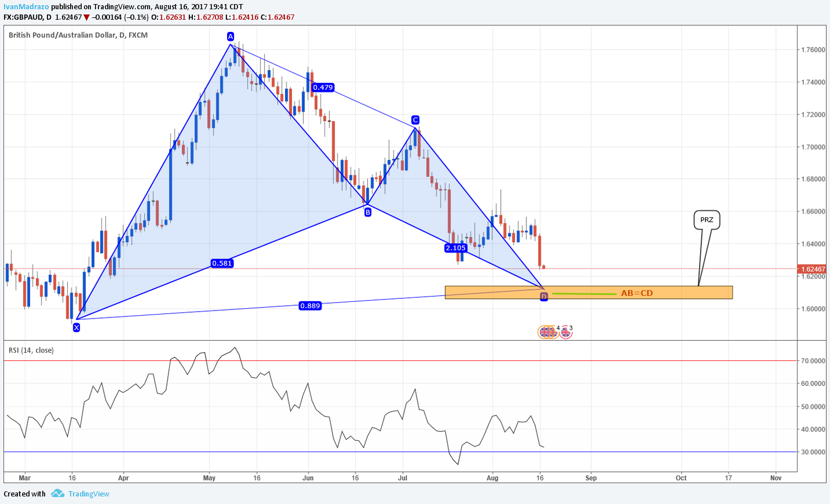
Task: Click the Oct label on the time axis
Action: tap(681, 478)
